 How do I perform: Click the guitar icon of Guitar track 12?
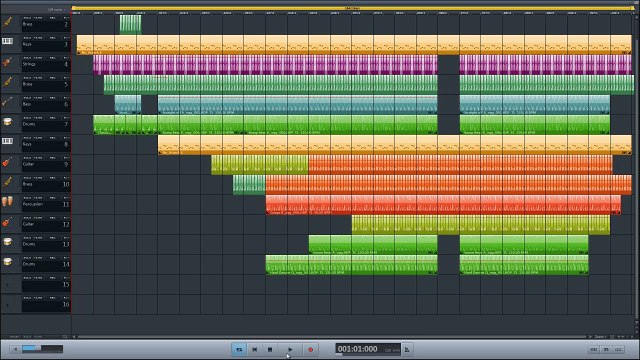tap(7, 222)
